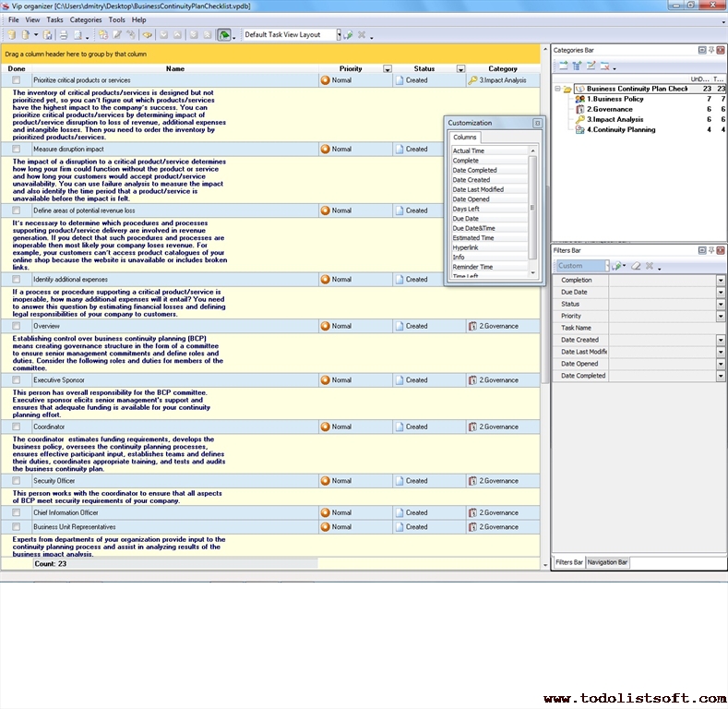This screenshot has height=709, width=728.
Task: Expand the Due Date filter dropdown
Action: 721,292
